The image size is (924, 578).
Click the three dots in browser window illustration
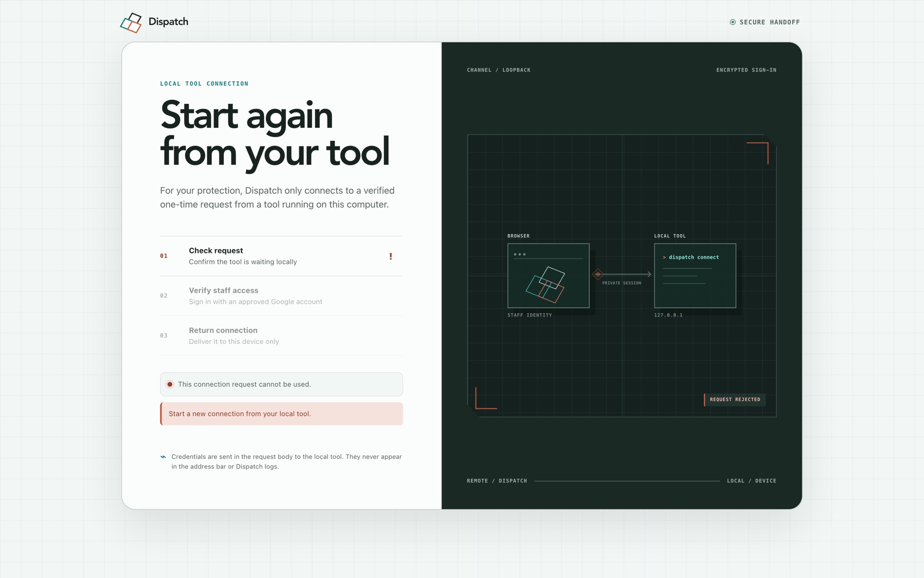519,254
